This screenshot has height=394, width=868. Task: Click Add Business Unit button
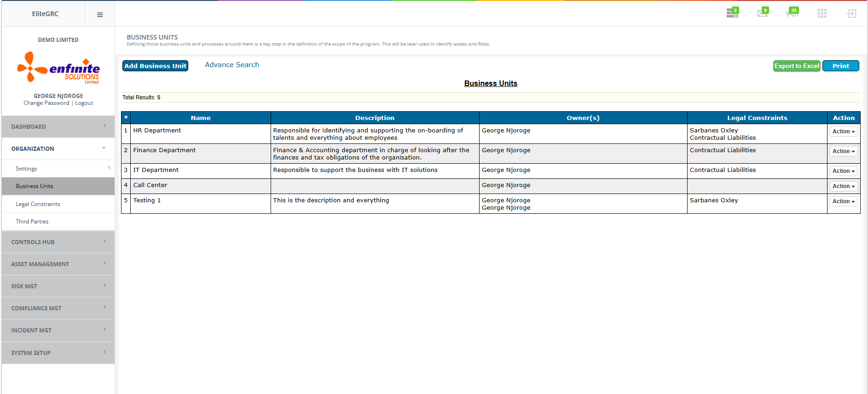pyautogui.click(x=155, y=66)
